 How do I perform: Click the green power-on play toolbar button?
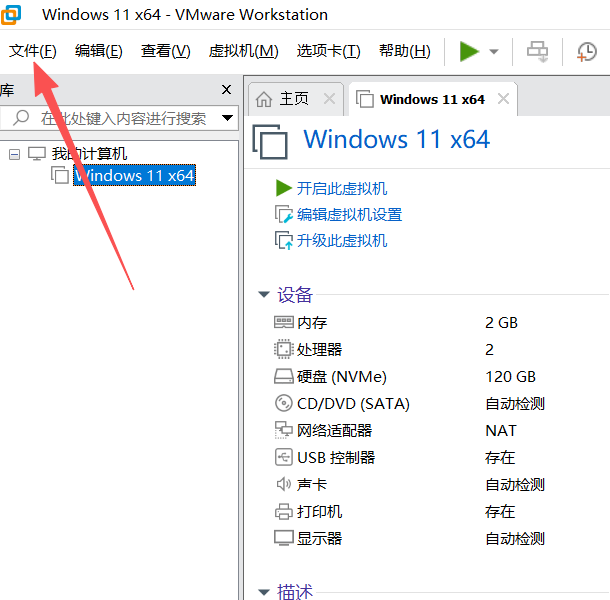point(468,51)
